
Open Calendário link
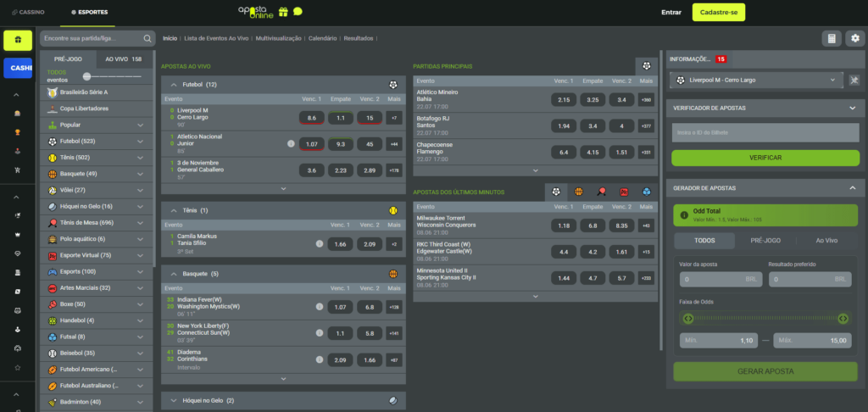(323, 38)
